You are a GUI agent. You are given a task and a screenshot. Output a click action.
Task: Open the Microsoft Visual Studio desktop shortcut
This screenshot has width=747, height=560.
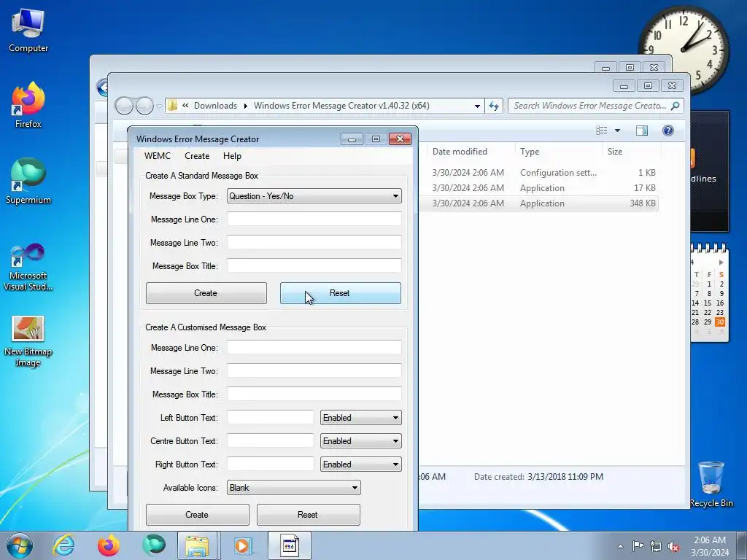pos(28,268)
